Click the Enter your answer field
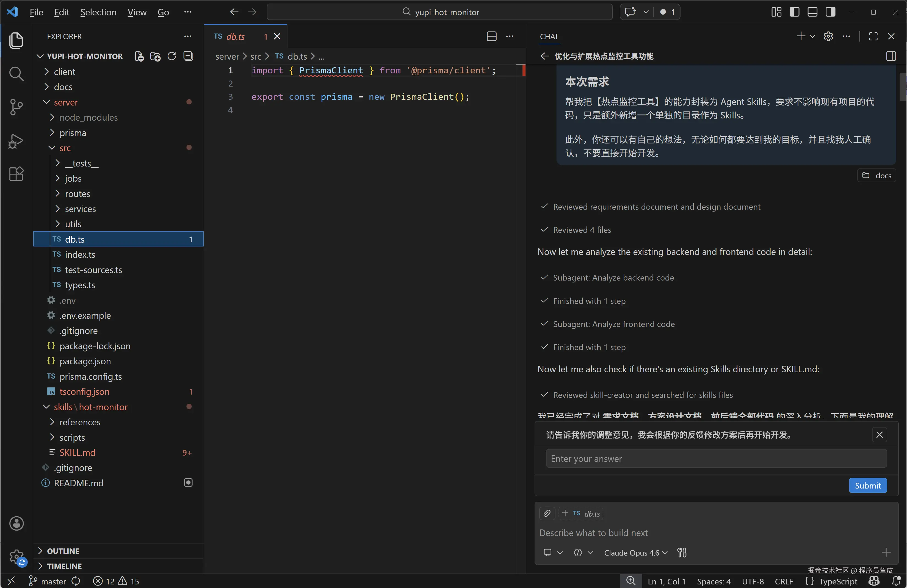Image resolution: width=907 pixels, height=588 pixels. (716, 458)
